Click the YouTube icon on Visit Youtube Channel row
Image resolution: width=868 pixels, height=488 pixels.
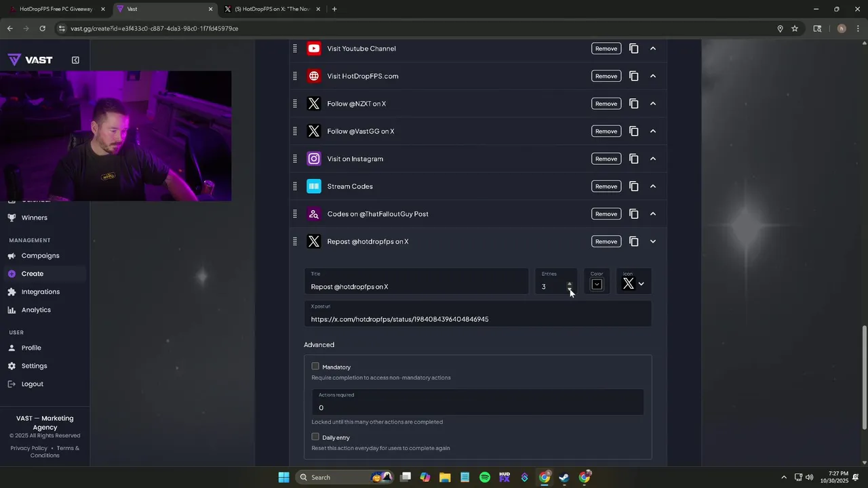tap(313, 49)
